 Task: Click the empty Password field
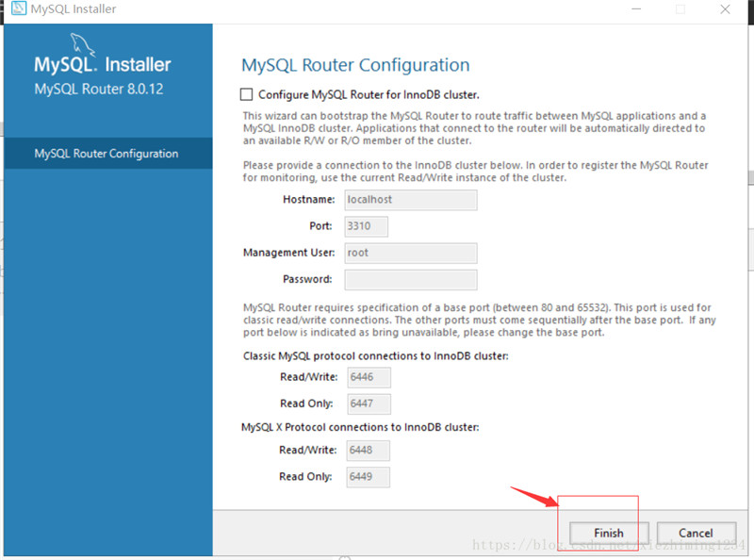[410, 279]
